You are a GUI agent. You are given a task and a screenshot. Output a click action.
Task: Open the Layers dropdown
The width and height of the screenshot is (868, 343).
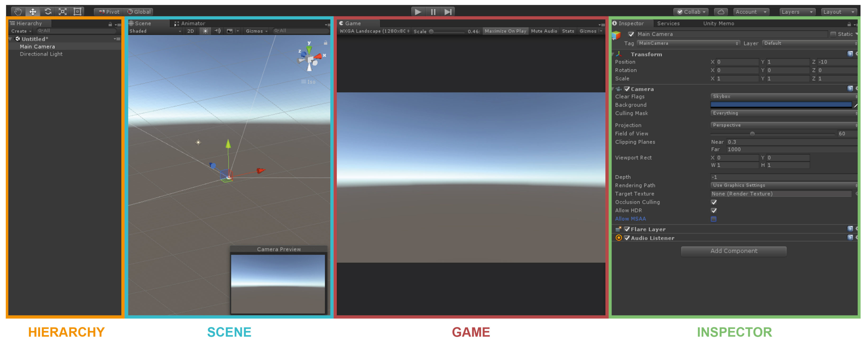coord(797,12)
